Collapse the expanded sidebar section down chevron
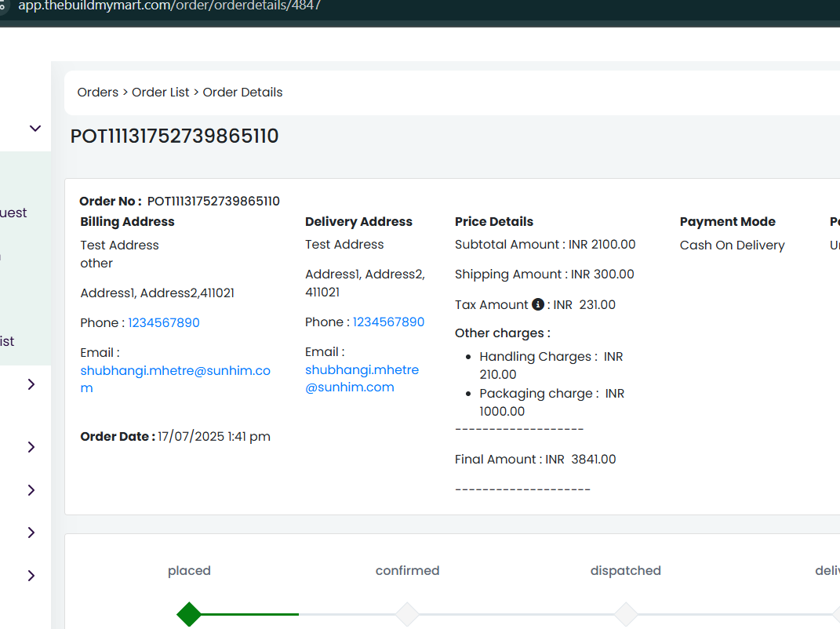This screenshot has height=629, width=840. [x=35, y=129]
